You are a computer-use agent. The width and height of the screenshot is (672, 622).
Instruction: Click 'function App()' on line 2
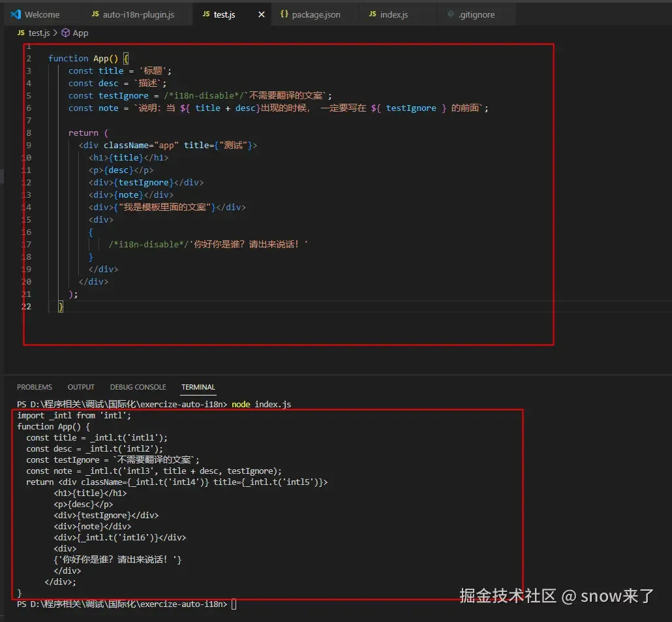click(x=83, y=59)
